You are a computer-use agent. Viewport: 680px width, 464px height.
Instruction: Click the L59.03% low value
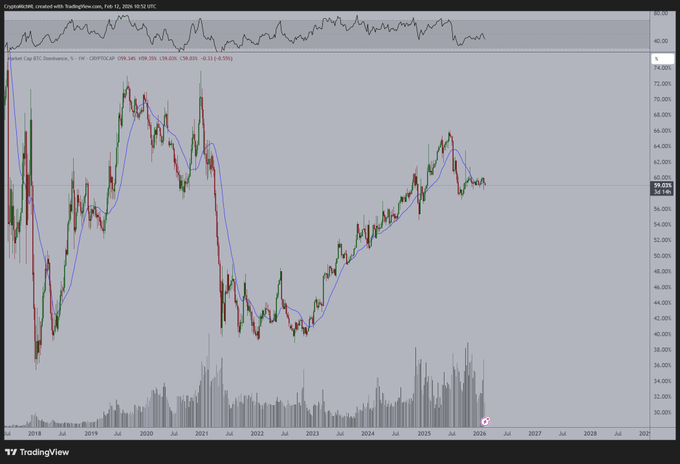[168, 58]
